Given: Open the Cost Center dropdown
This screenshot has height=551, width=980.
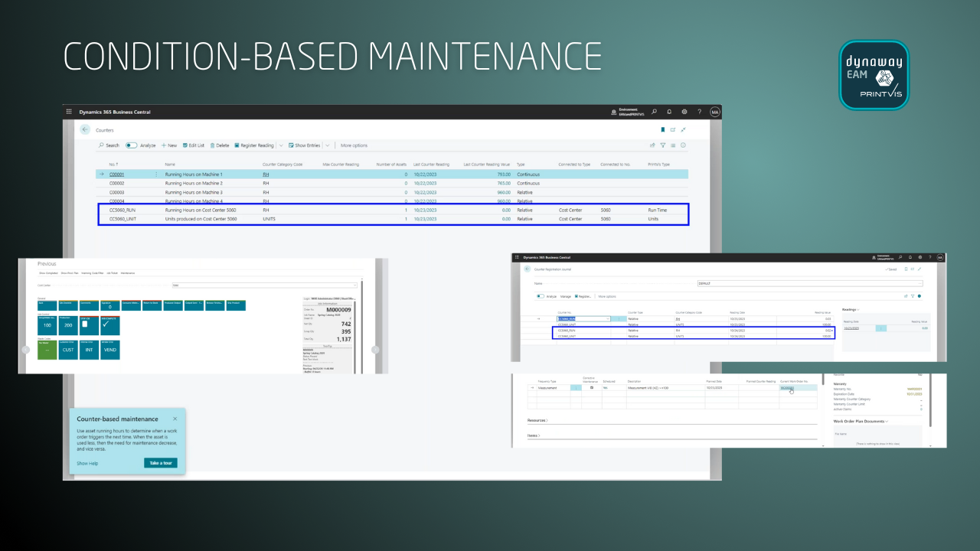Looking at the screenshot, I should point(355,285).
